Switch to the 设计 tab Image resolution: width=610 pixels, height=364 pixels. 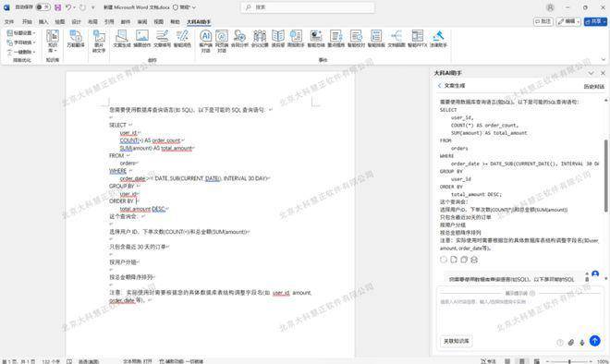tap(76, 22)
